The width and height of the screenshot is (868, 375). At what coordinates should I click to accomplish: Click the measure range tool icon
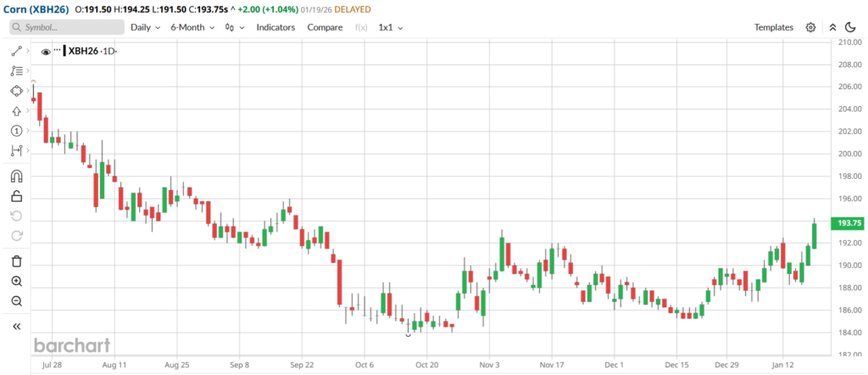pyautogui.click(x=16, y=150)
